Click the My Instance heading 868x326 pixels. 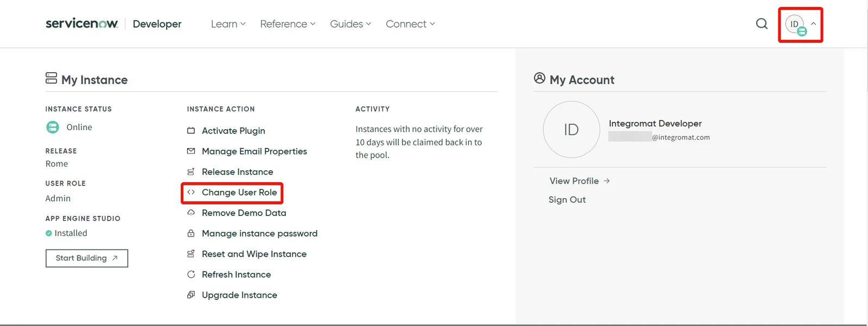click(x=94, y=80)
